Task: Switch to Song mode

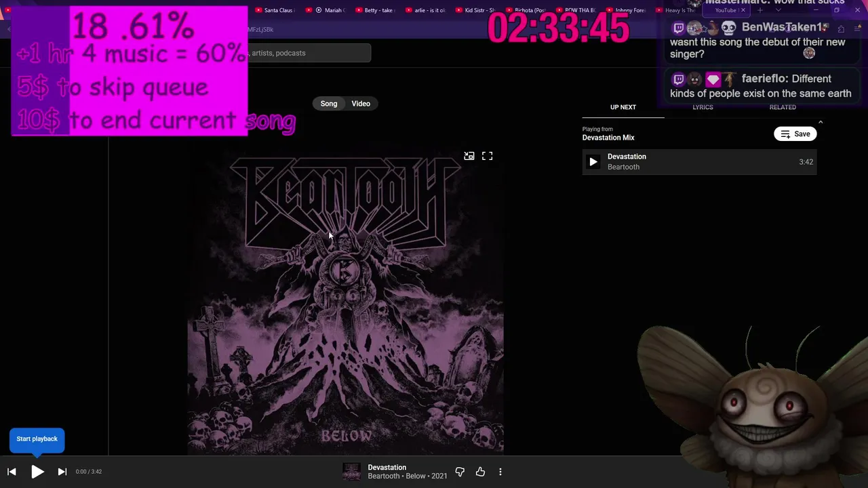Action: coord(329,104)
